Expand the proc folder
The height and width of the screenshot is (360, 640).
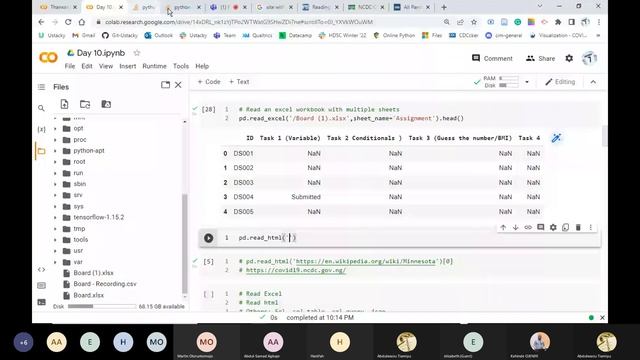(x=56, y=140)
